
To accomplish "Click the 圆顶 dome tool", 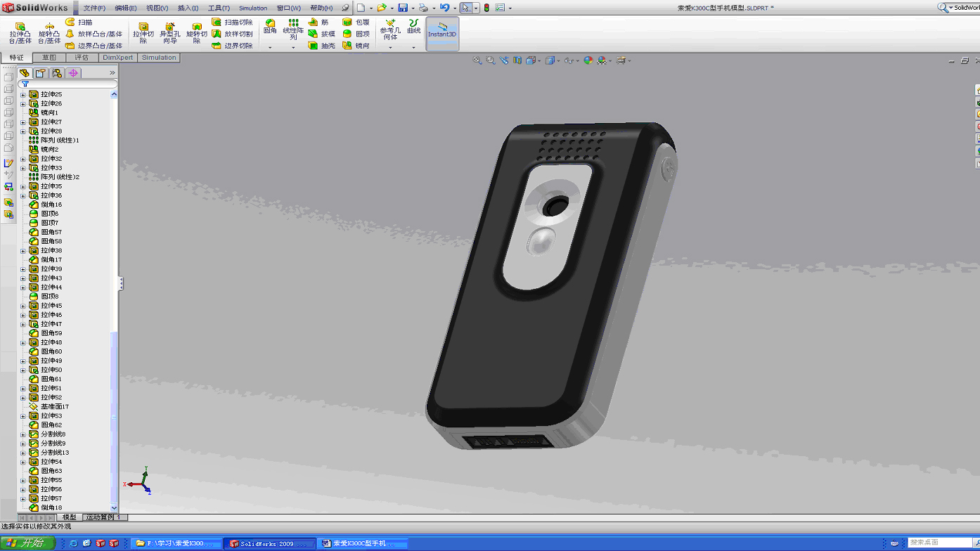I will 356,34.
